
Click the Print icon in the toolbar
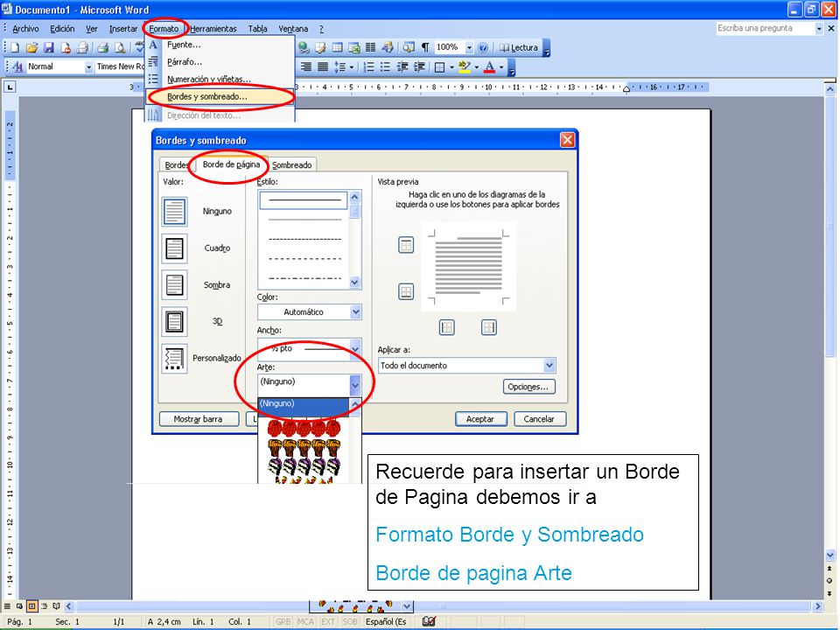(x=103, y=47)
